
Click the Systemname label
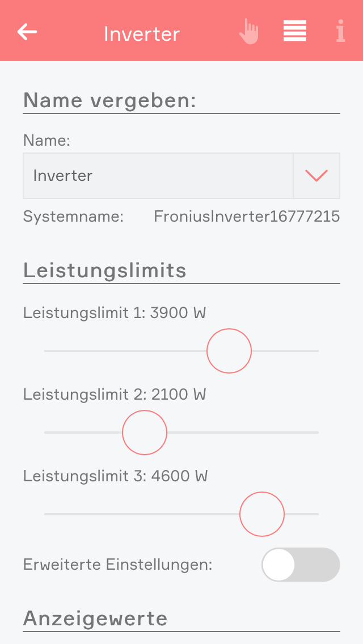click(73, 217)
